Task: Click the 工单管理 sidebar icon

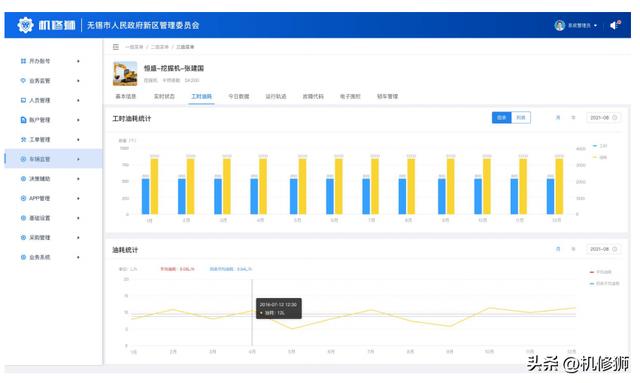Action: point(23,139)
